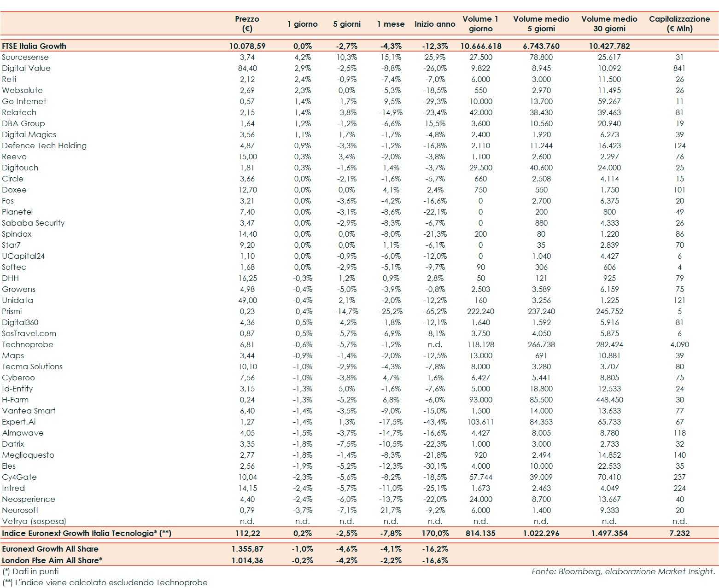Click Unidata's price 49,00
719x588 pixels.
point(247,300)
